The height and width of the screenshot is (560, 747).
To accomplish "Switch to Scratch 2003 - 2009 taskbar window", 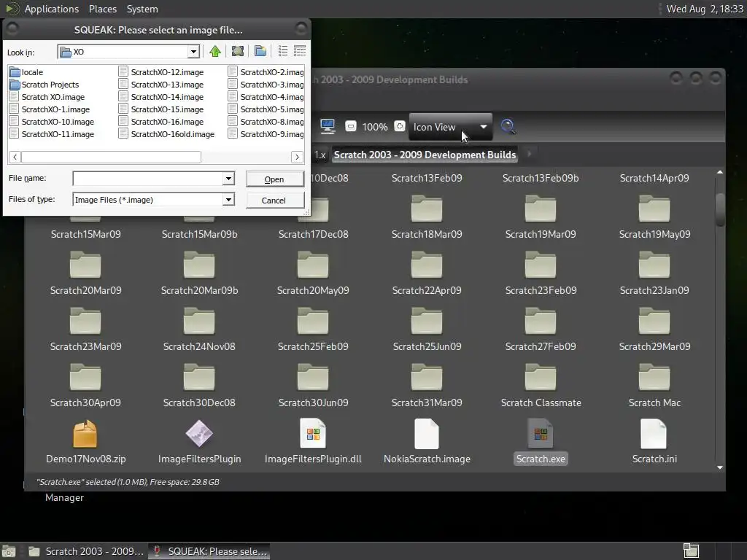I will click(x=86, y=551).
